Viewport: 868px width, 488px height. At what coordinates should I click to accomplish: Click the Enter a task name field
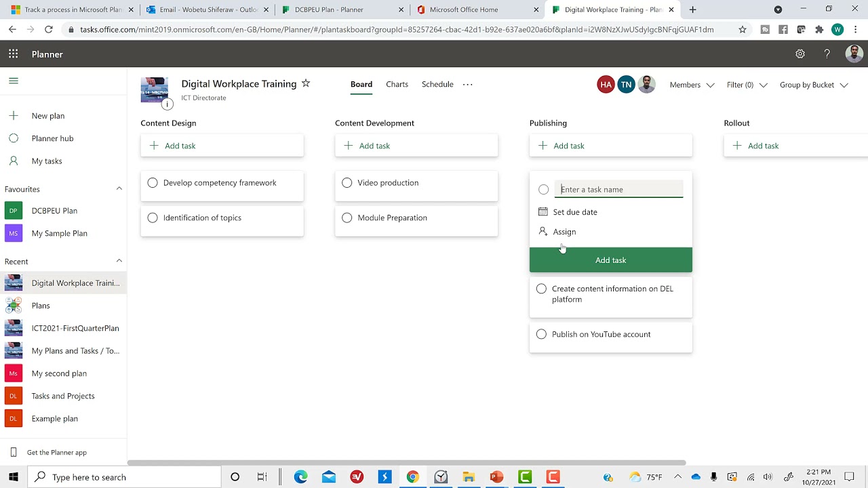pyautogui.click(x=619, y=190)
